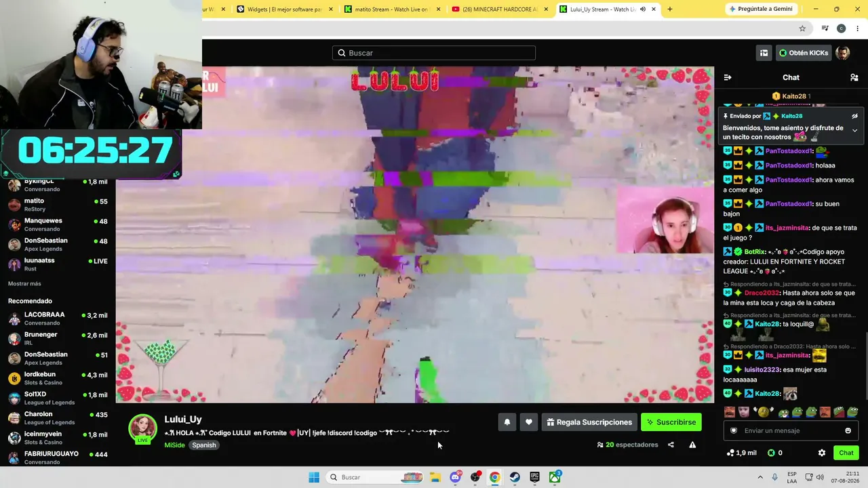Viewport: 868px width, 488px height.
Task: Switch to the Widgets browser tab
Action: (x=285, y=9)
